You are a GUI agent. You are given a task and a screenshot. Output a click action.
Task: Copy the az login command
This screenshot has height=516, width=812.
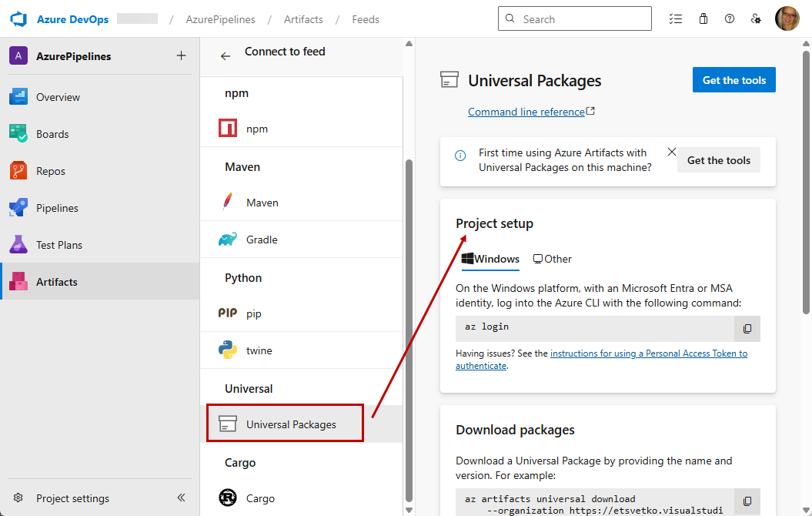(747, 329)
